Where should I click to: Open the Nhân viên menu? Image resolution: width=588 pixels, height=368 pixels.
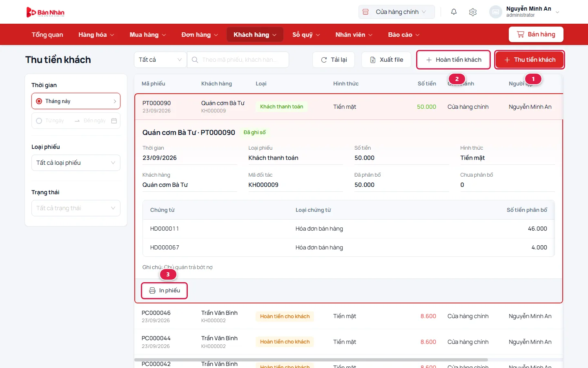point(354,35)
